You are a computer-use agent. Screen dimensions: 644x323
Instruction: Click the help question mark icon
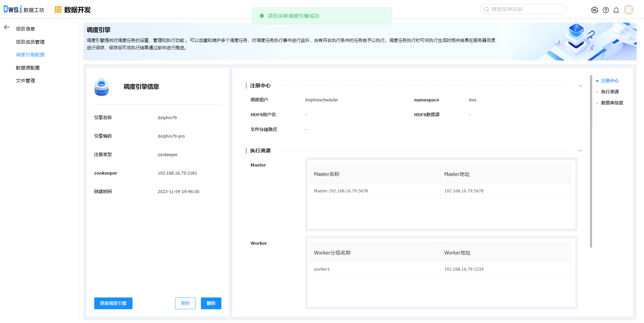click(605, 10)
